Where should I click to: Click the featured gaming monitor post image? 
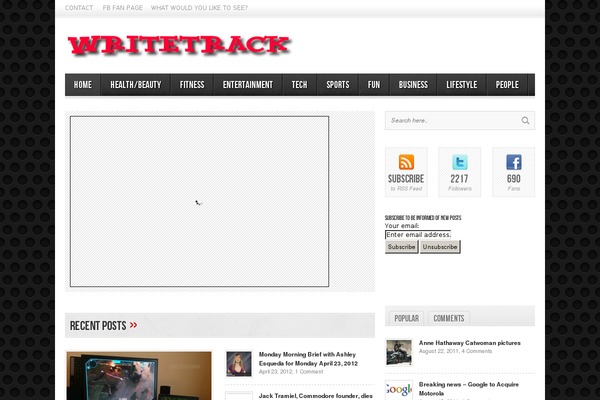tap(139, 376)
